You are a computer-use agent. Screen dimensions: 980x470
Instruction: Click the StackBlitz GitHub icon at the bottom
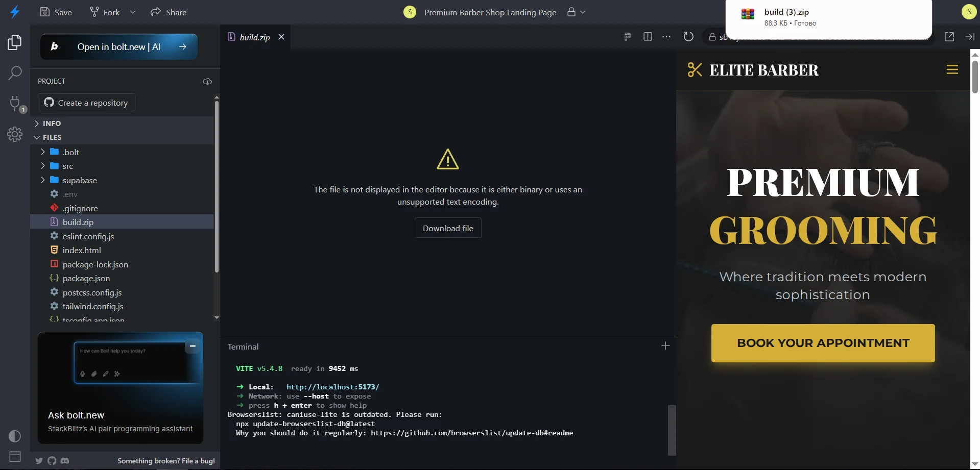(52, 460)
